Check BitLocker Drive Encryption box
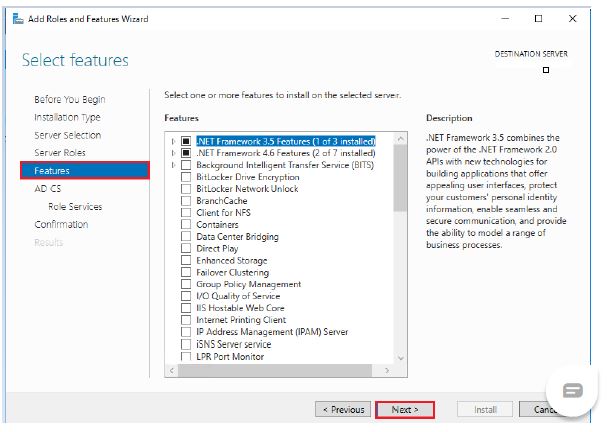 pos(186,177)
